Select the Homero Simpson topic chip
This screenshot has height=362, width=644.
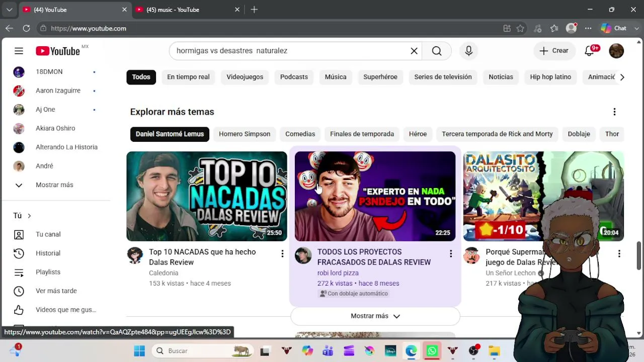pyautogui.click(x=245, y=134)
